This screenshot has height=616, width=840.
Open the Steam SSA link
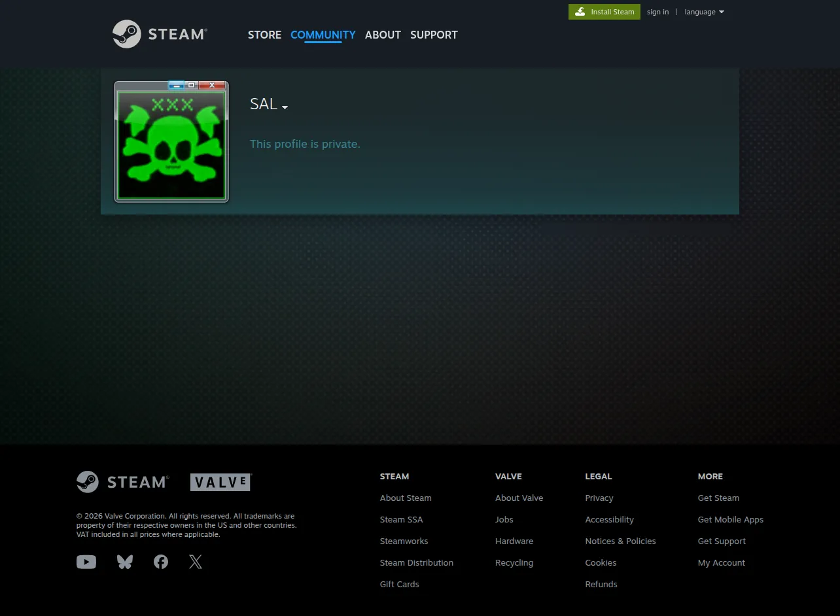[x=402, y=519]
